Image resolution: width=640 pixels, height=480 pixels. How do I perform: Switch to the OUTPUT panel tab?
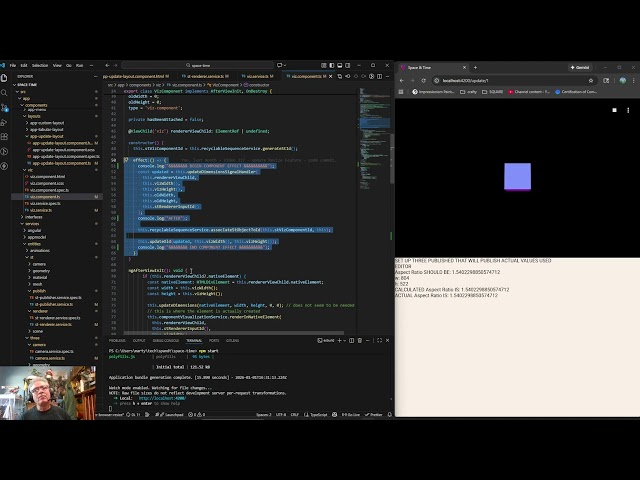[139, 340]
